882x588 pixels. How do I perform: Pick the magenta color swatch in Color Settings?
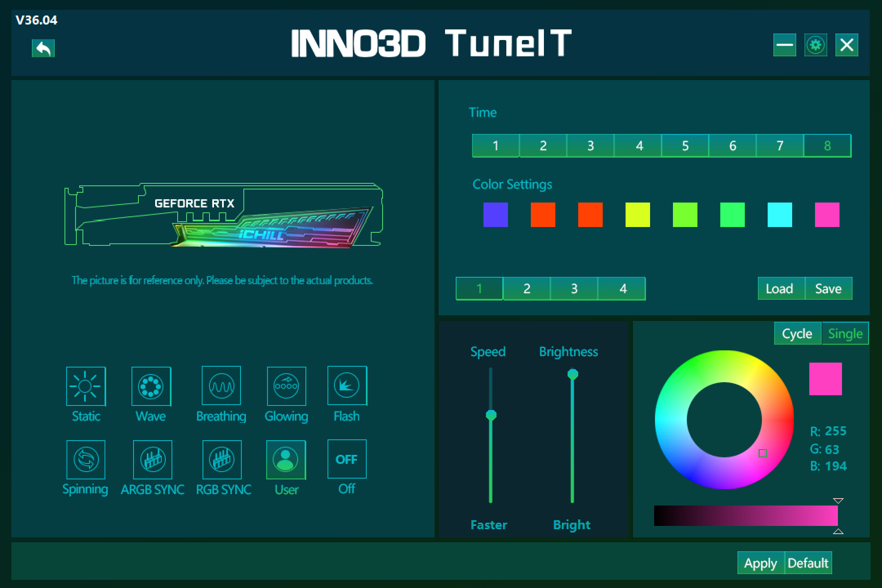[827, 215]
